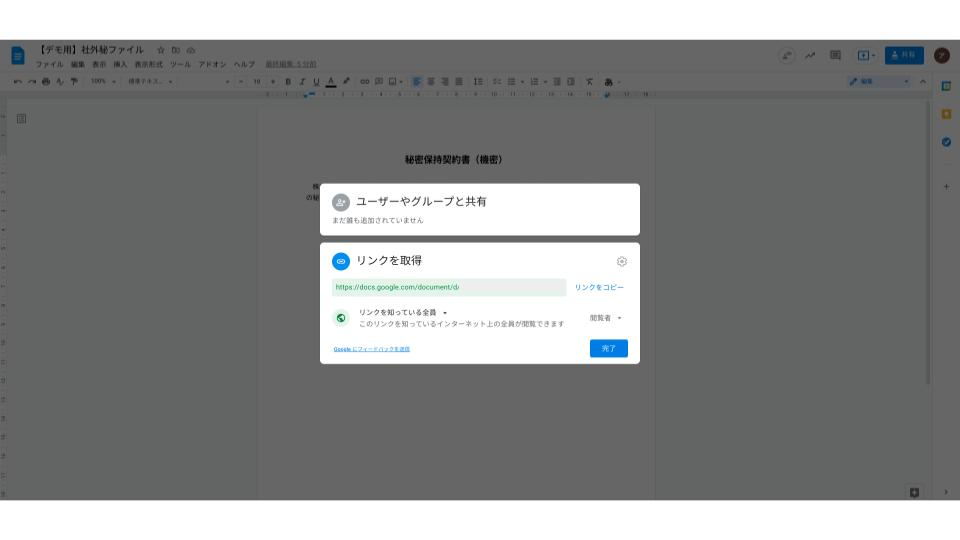Click リンクをコピー to copy link
Screen dimensions: 960x540
tap(599, 287)
